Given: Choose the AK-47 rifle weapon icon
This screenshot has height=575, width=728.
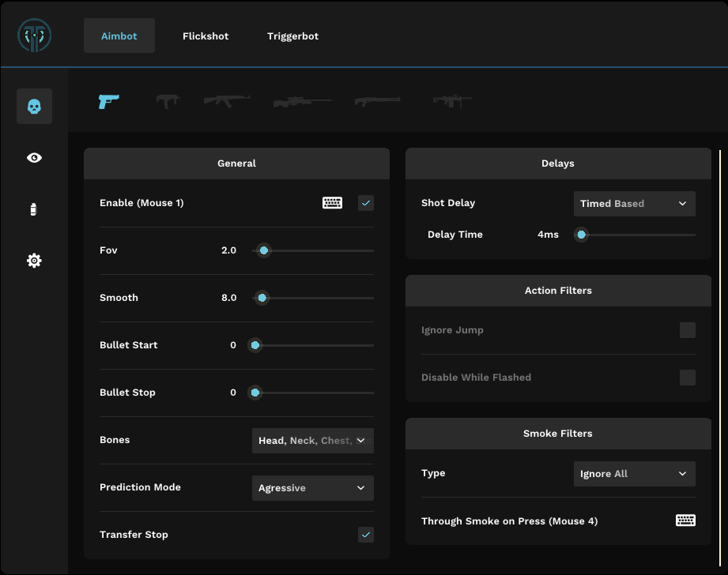Looking at the screenshot, I should coord(227,100).
